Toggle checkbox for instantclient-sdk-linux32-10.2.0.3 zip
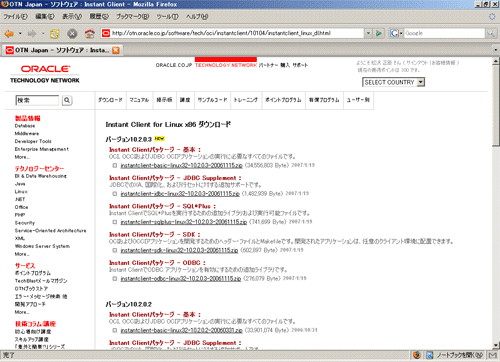This screenshot has height=362, width=500. point(115,250)
